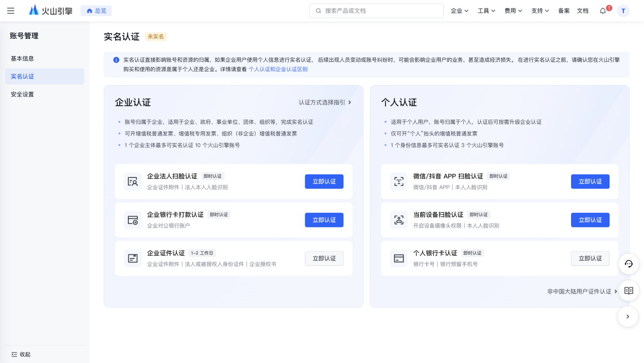
Task: Expand the 工具 dropdown menu
Action: [487, 11]
